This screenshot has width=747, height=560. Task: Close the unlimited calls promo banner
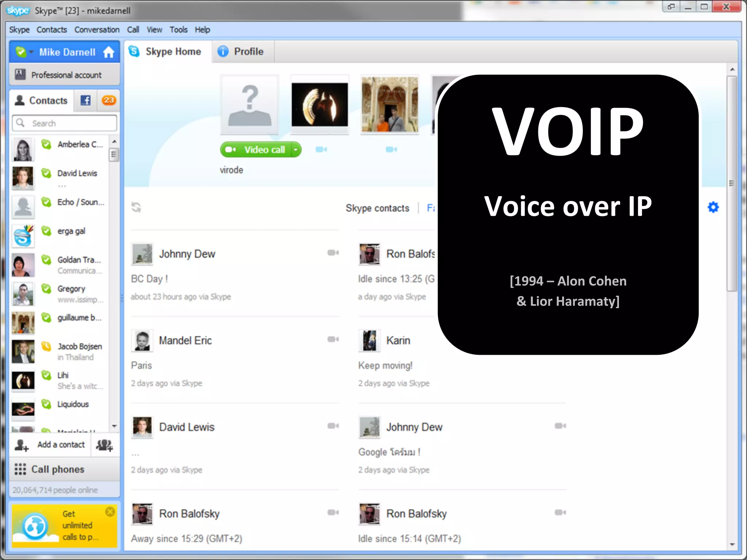click(110, 512)
